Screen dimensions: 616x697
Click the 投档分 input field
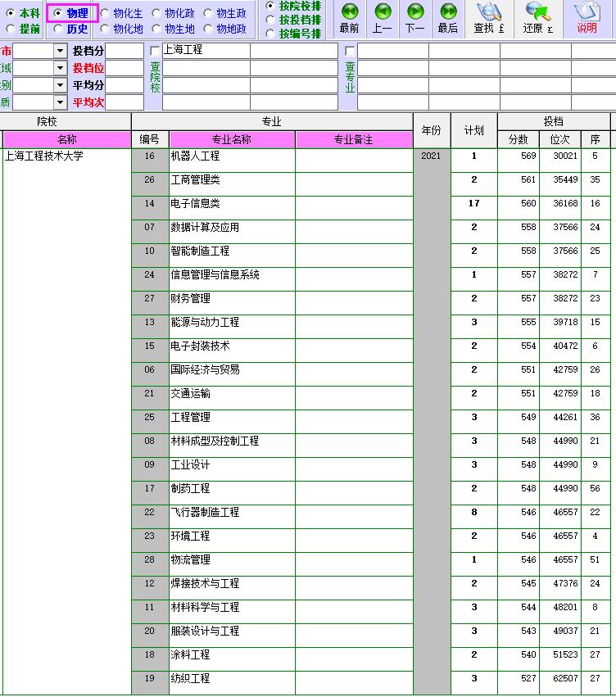pyautogui.click(x=125, y=51)
